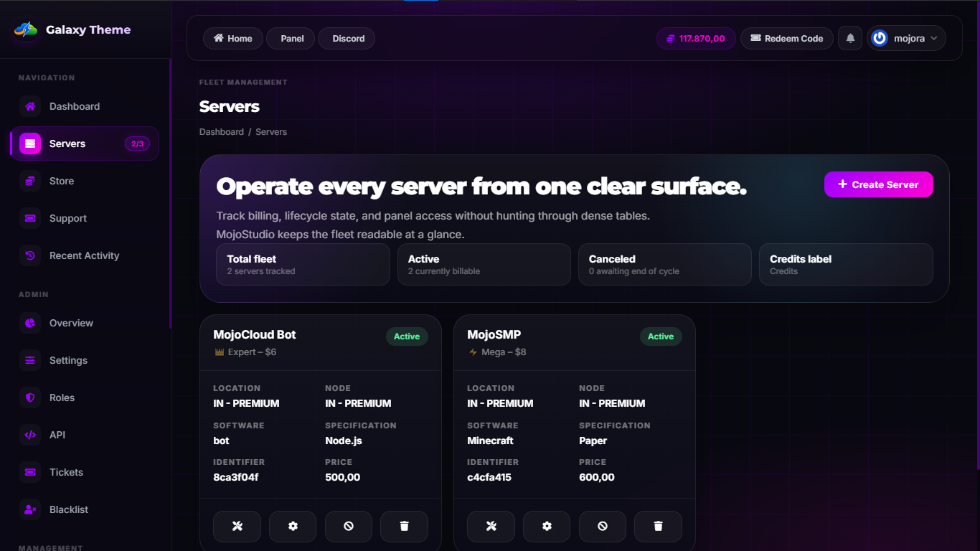
Task: Click the Dashboard breadcrumb link
Action: pos(221,132)
